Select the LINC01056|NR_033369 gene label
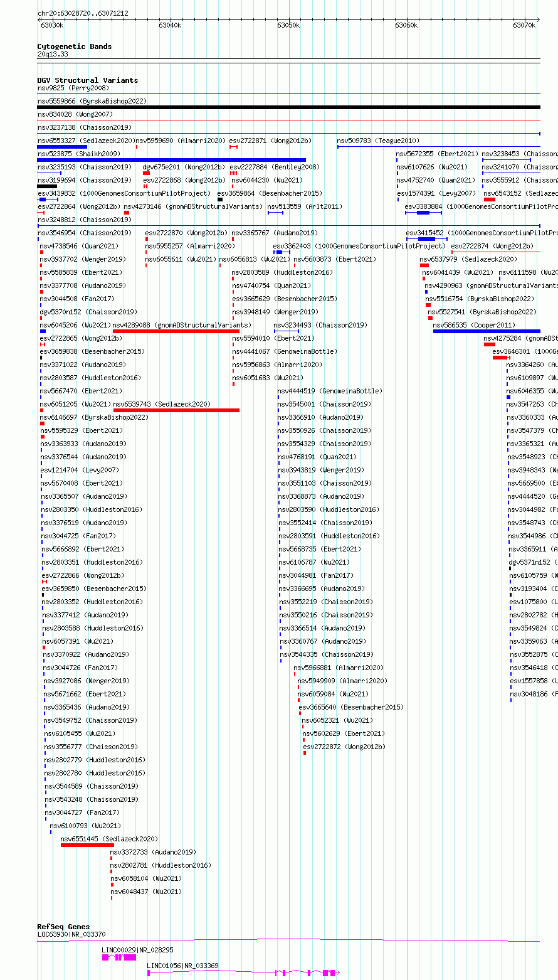558x980 pixels. (x=182, y=966)
